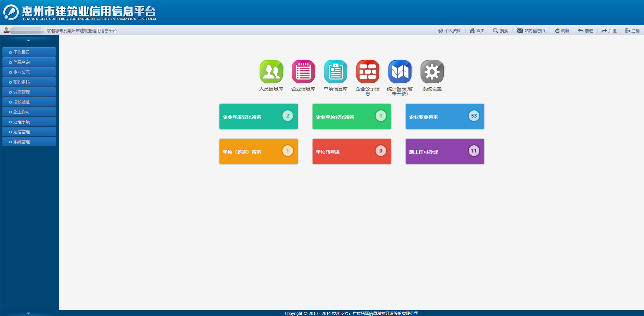Click 注销 to log out
The width and height of the screenshot is (644, 316).
click(632, 31)
